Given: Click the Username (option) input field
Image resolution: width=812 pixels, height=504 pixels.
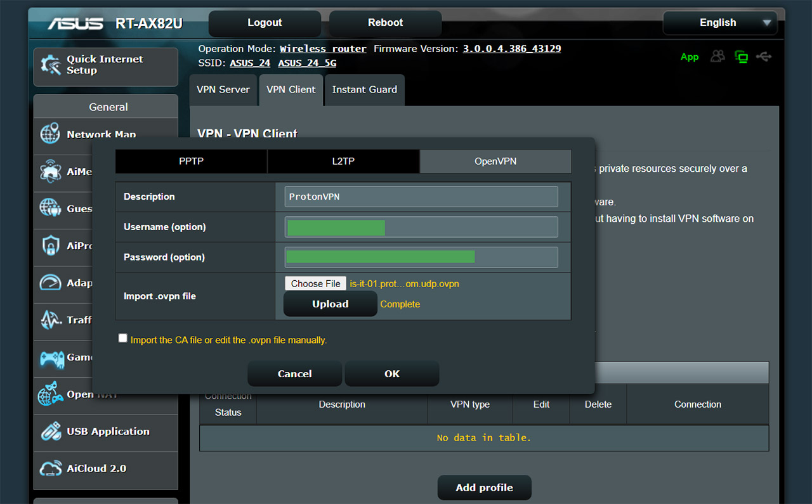Looking at the screenshot, I should pos(421,227).
